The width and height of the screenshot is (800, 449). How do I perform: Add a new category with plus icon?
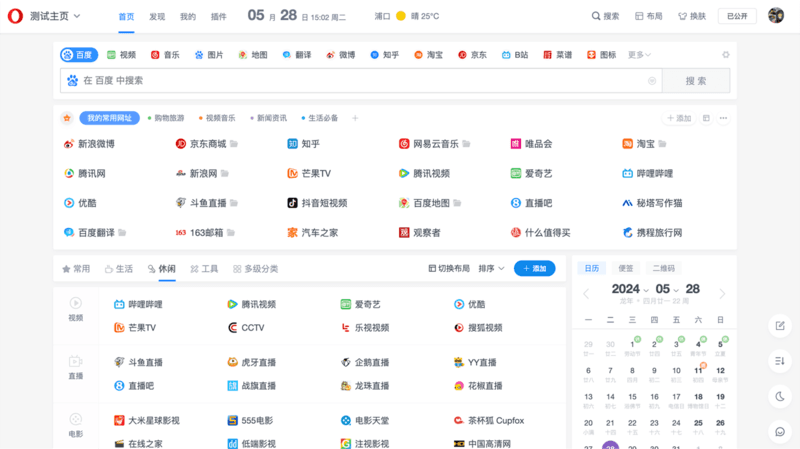[x=355, y=118]
